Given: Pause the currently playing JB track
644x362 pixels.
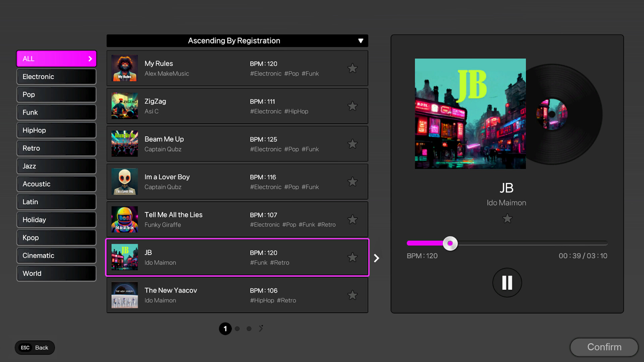Looking at the screenshot, I should tap(507, 283).
